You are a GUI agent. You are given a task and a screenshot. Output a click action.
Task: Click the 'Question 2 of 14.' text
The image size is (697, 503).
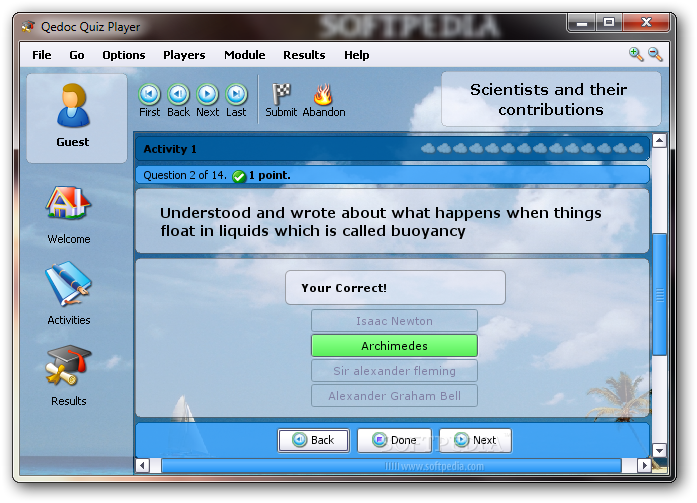[185, 176]
